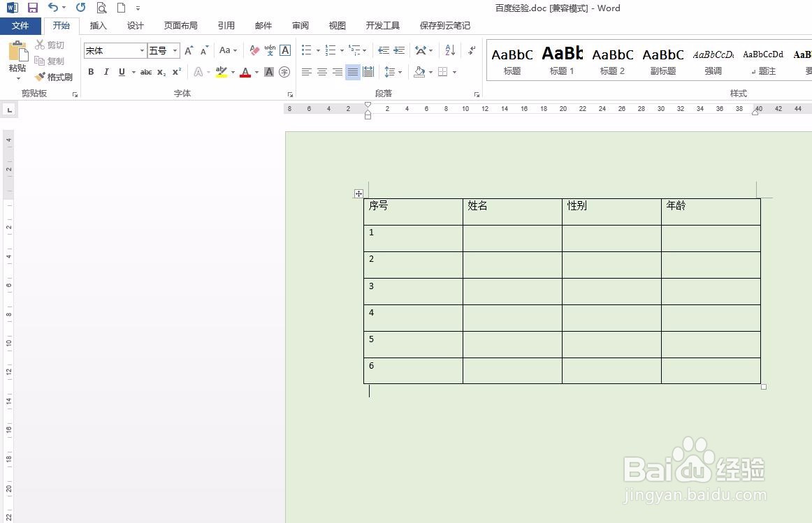Apply the 强调 style
The width and height of the screenshot is (812, 523).
713,60
